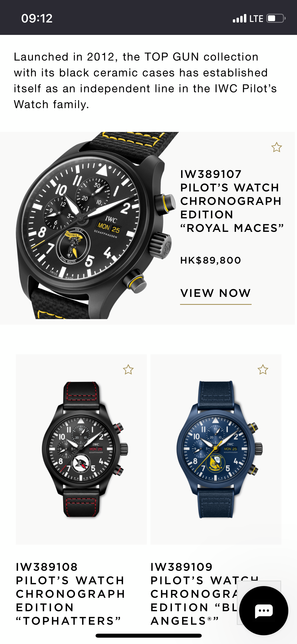297x644 pixels.
Task: Tap the battery status icon
Action: click(x=276, y=18)
